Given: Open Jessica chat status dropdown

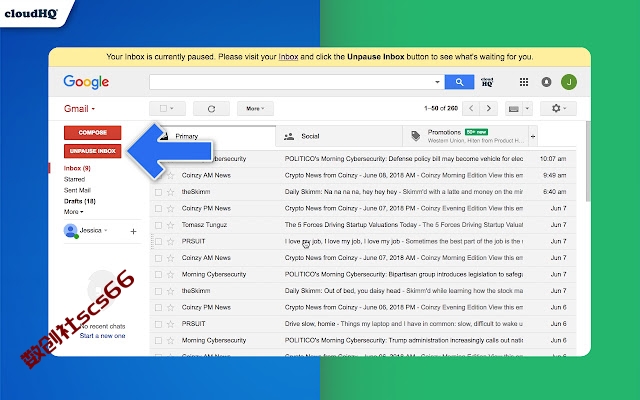Looking at the screenshot, I should (106, 231).
